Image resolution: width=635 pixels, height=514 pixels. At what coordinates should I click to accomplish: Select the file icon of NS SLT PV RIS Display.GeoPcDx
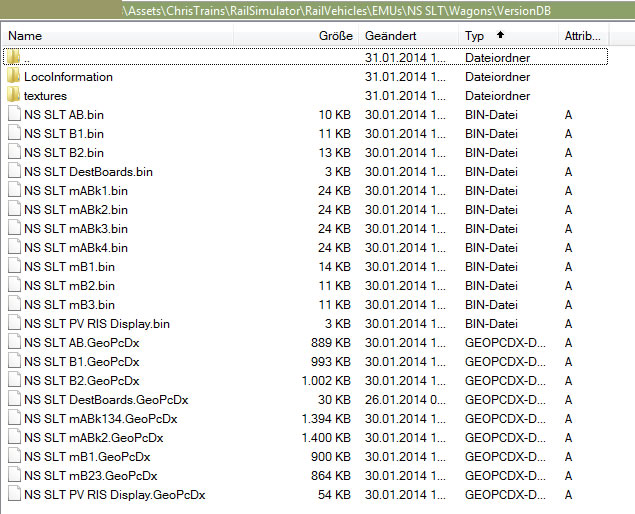click(x=14, y=495)
